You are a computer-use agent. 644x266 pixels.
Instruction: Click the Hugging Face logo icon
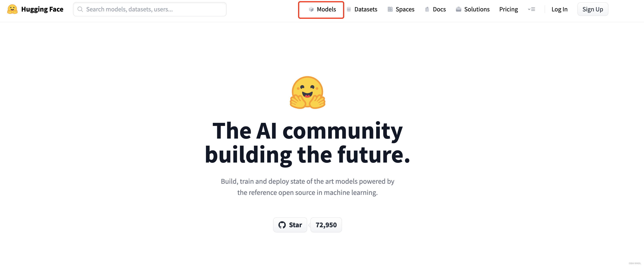[x=13, y=9]
